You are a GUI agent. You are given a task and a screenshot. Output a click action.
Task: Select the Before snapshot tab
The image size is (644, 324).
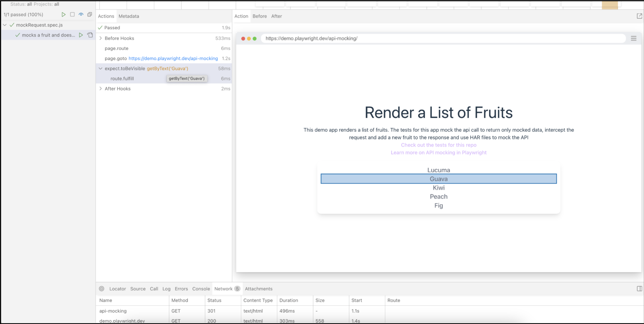click(259, 16)
